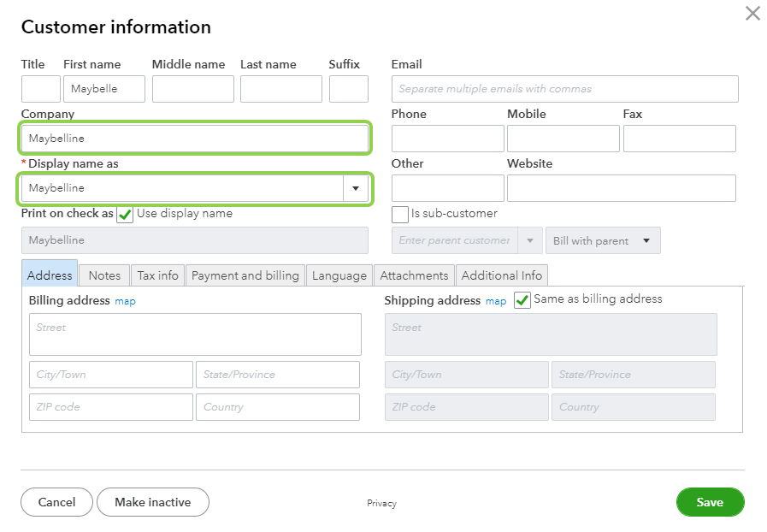
Task: Click Display name as text field
Action: coord(182,188)
